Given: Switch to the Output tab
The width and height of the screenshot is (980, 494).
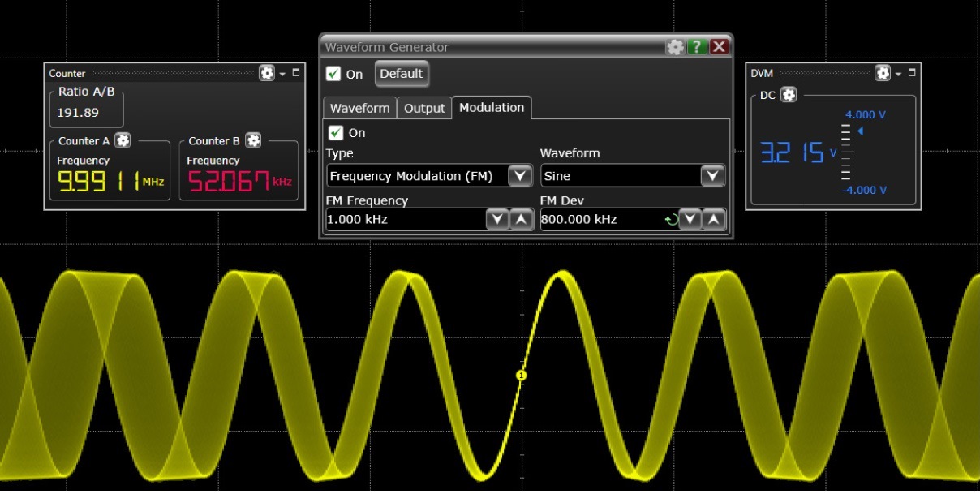Looking at the screenshot, I should coord(424,108).
